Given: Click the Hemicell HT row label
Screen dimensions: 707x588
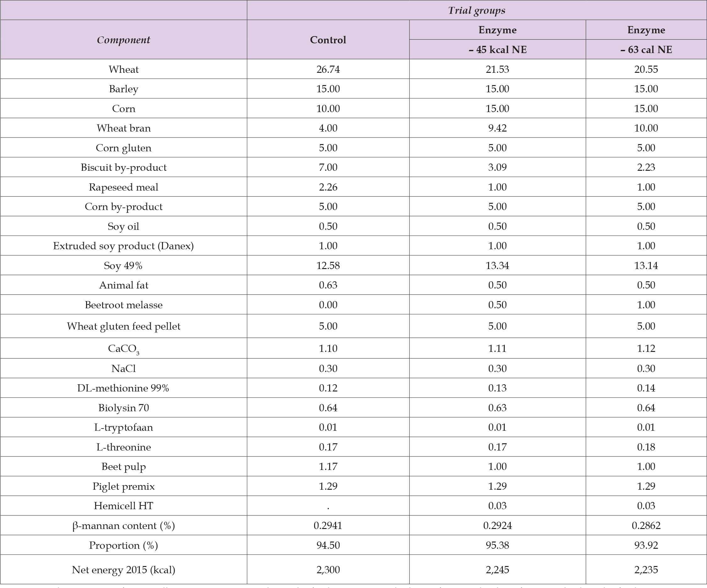Looking at the screenshot, I should tap(123, 506).
